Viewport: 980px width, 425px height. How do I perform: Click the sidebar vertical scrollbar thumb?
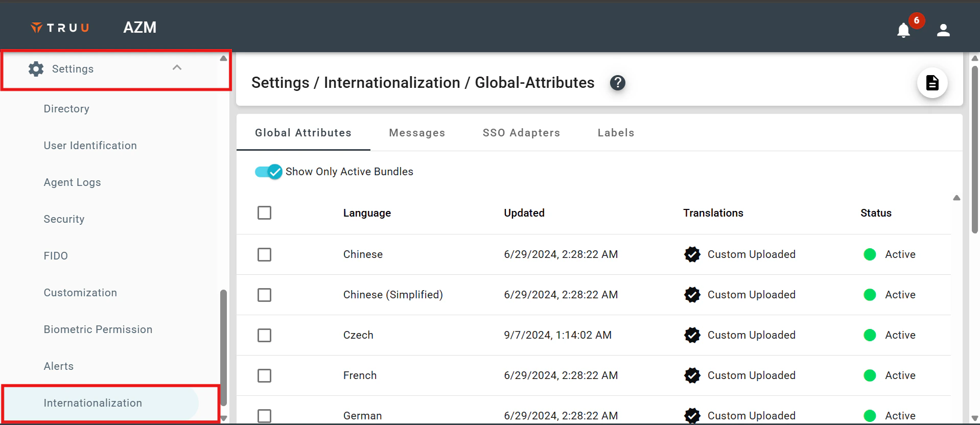click(223, 347)
